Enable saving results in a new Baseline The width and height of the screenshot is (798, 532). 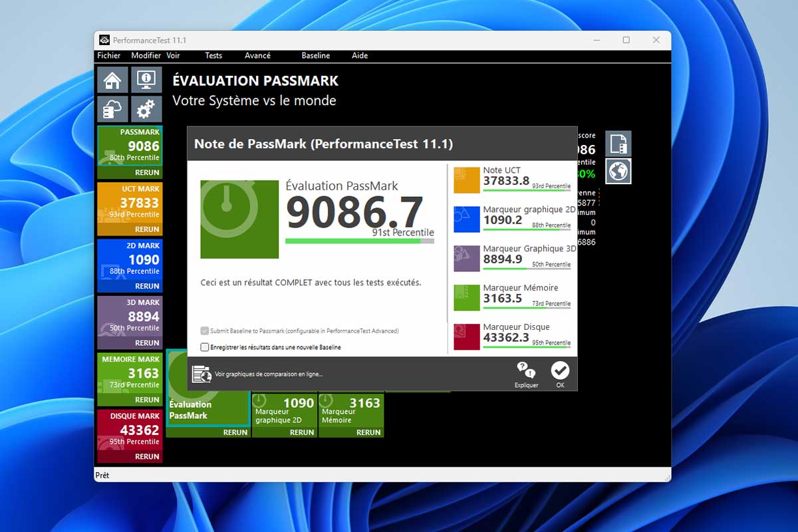(x=205, y=347)
